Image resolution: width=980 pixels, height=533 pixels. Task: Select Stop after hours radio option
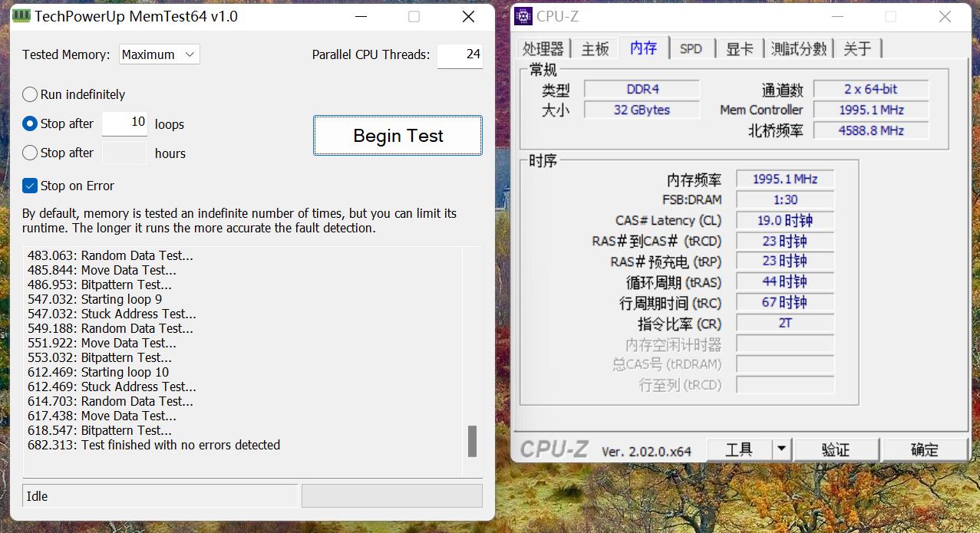coord(30,153)
